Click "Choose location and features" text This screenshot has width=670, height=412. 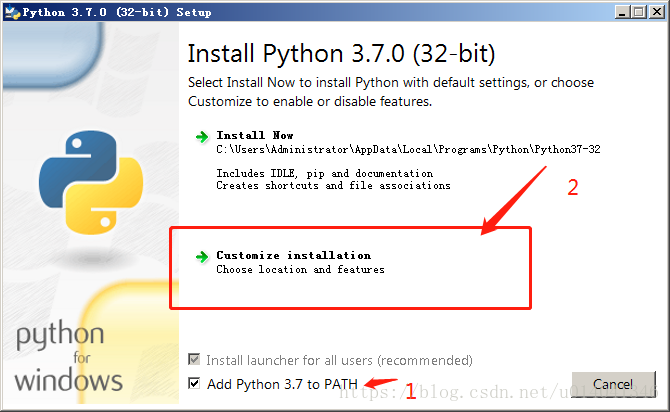click(x=300, y=270)
